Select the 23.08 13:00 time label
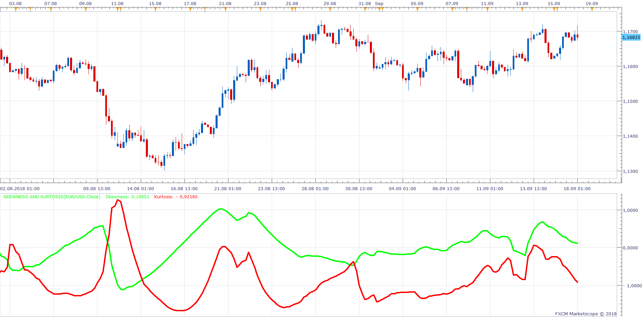644x317 pixels. tap(271, 189)
